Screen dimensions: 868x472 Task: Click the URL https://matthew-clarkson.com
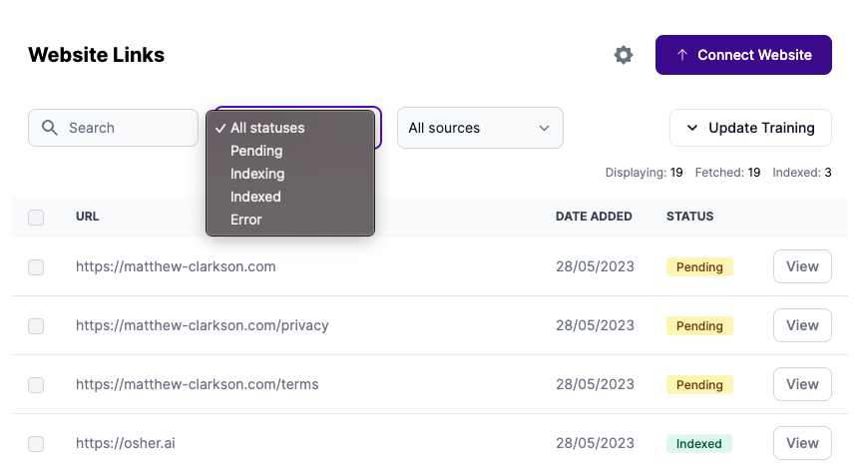tap(176, 266)
